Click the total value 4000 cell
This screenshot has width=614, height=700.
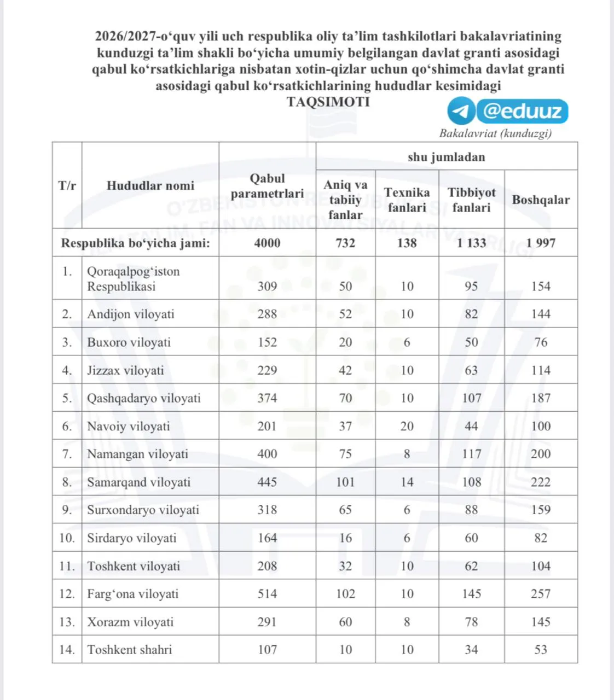[267, 243]
